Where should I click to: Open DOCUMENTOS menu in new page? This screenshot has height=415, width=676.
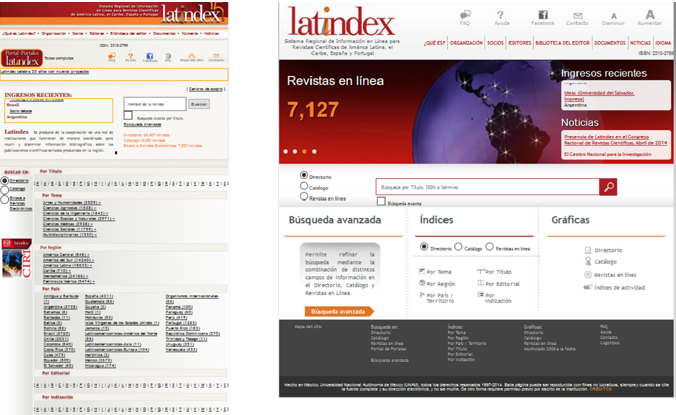pyautogui.click(x=610, y=43)
